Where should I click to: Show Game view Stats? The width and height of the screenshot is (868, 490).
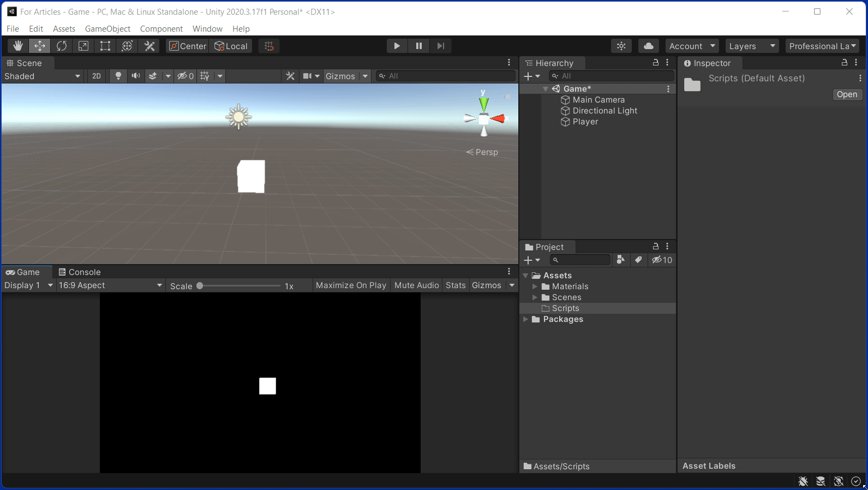pos(456,285)
